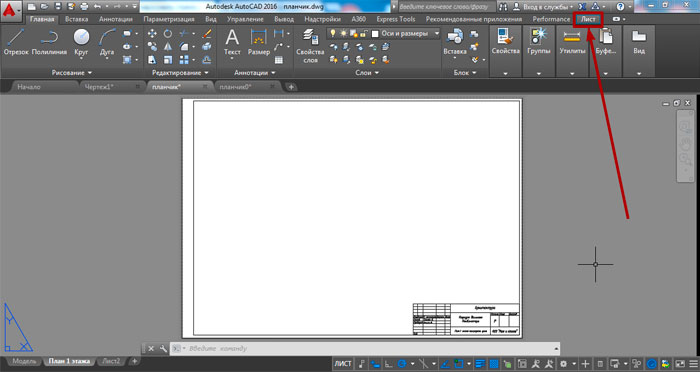This screenshot has width=700, height=372.
Task: Select the Отрезок (Line) tool
Action: click(x=16, y=42)
